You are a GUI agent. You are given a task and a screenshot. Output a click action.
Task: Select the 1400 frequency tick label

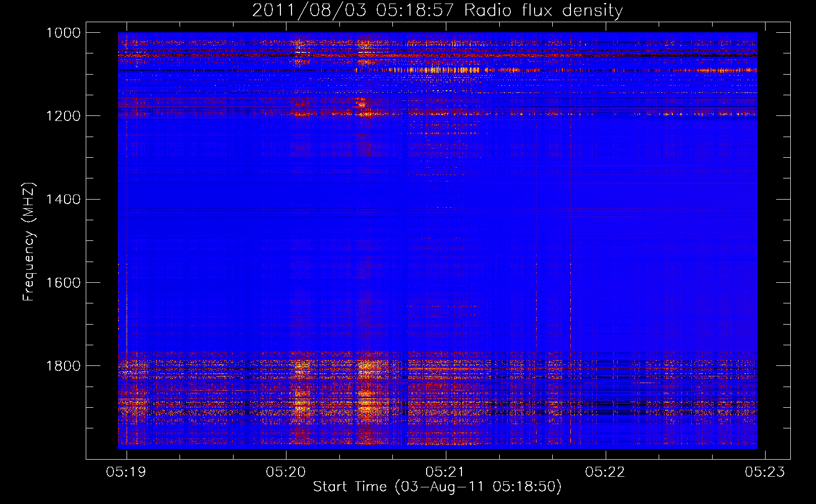(x=64, y=199)
